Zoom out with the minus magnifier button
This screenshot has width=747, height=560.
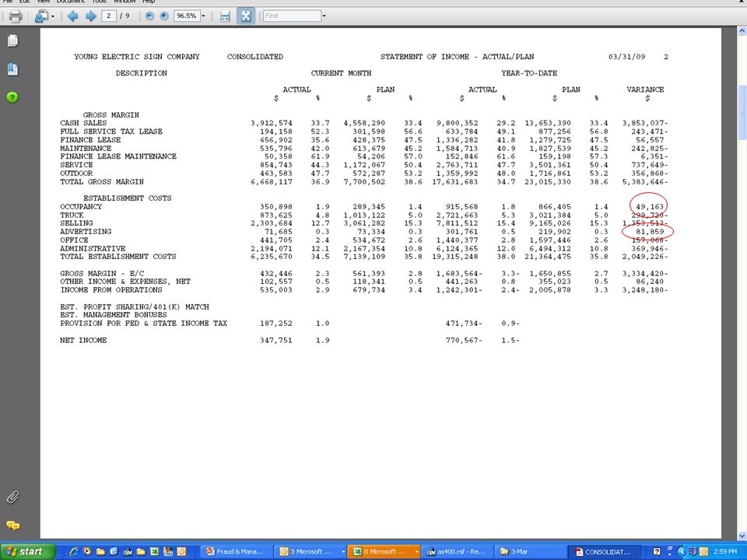[149, 16]
